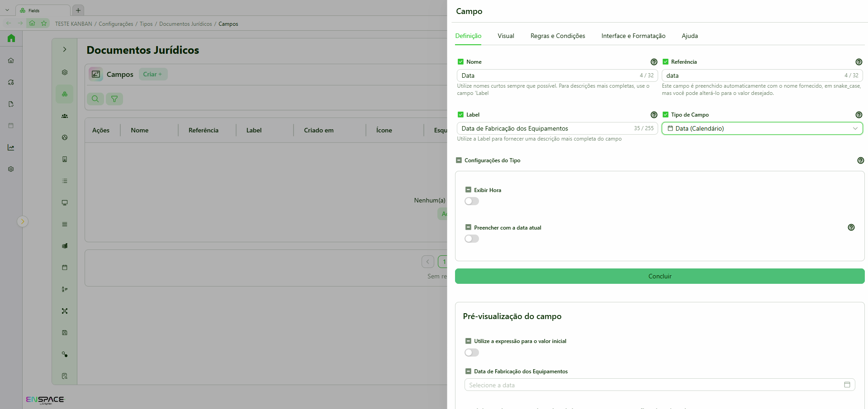The height and width of the screenshot is (409, 868).
Task: Switch to the Visual tab
Action: pos(506,36)
